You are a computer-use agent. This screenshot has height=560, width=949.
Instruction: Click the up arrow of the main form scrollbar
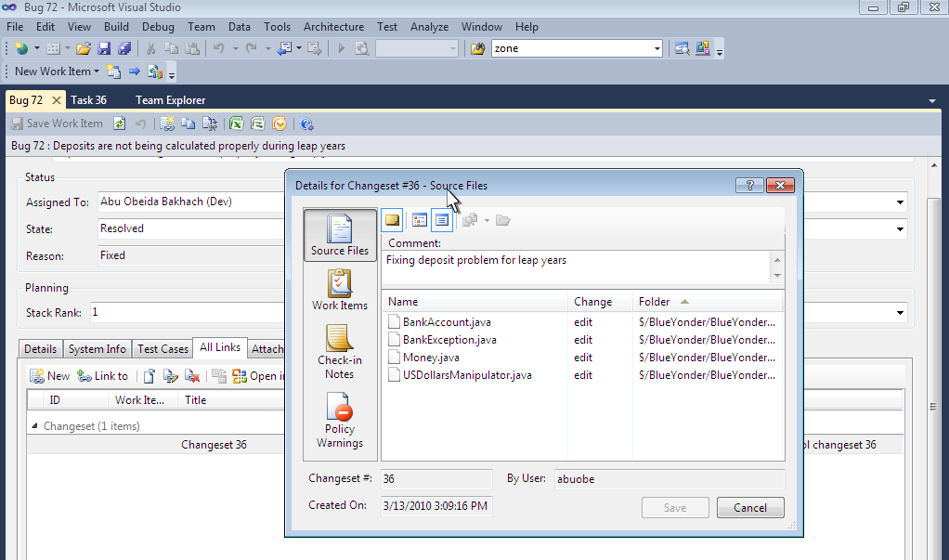pos(934,165)
